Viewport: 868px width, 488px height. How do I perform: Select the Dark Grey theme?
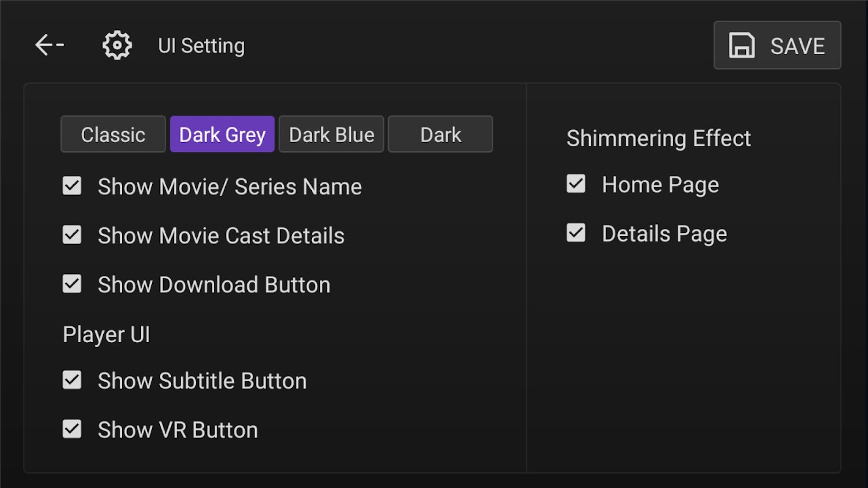pos(222,134)
